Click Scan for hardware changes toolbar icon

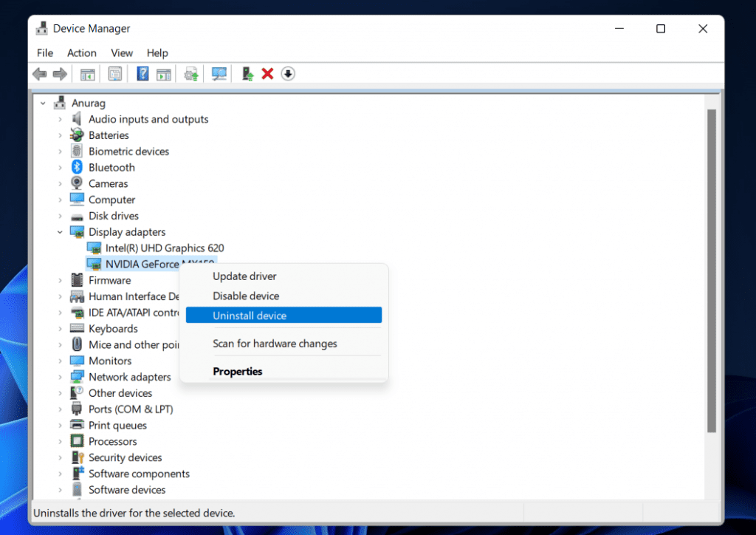(x=219, y=73)
